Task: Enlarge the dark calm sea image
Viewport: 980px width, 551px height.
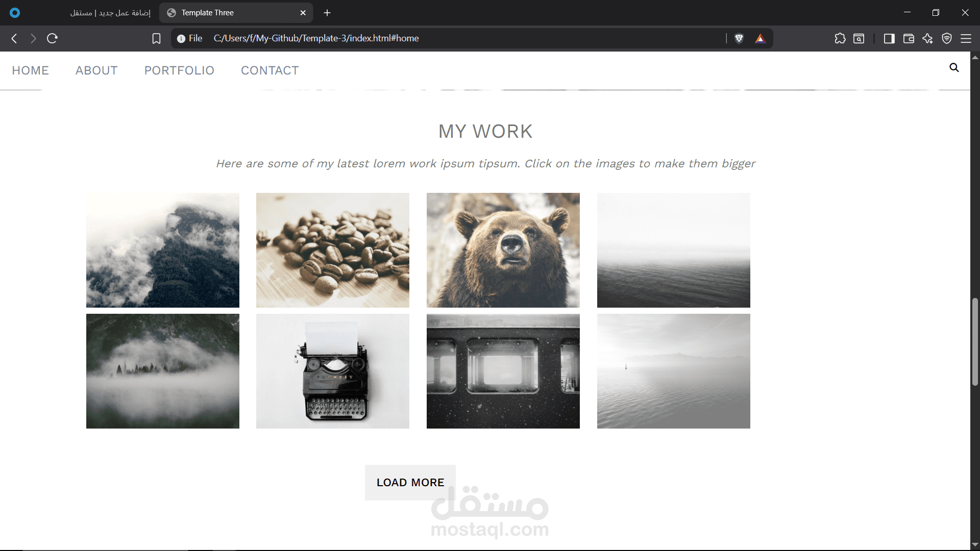Action: click(x=674, y=250)
